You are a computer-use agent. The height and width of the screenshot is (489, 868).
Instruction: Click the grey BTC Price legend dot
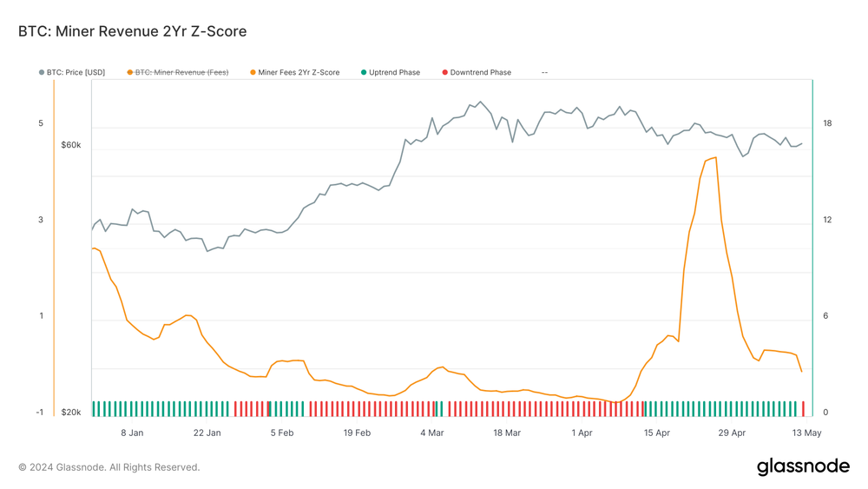[42, 73]
